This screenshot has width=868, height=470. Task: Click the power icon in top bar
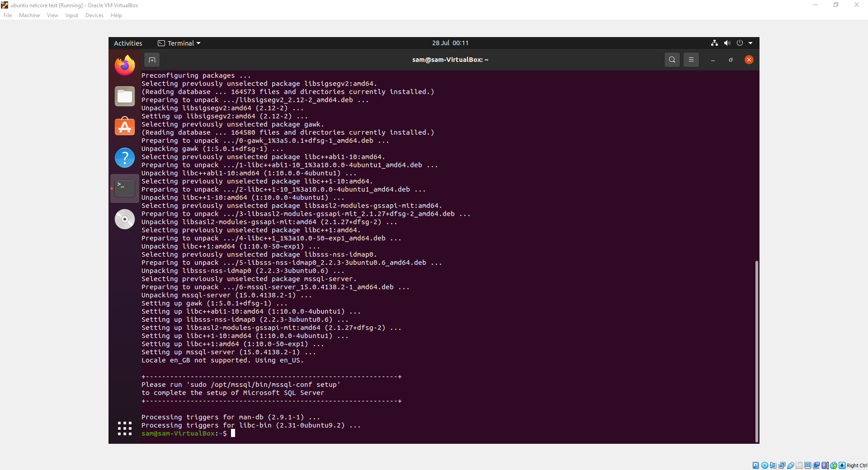[x=740, y=43]
